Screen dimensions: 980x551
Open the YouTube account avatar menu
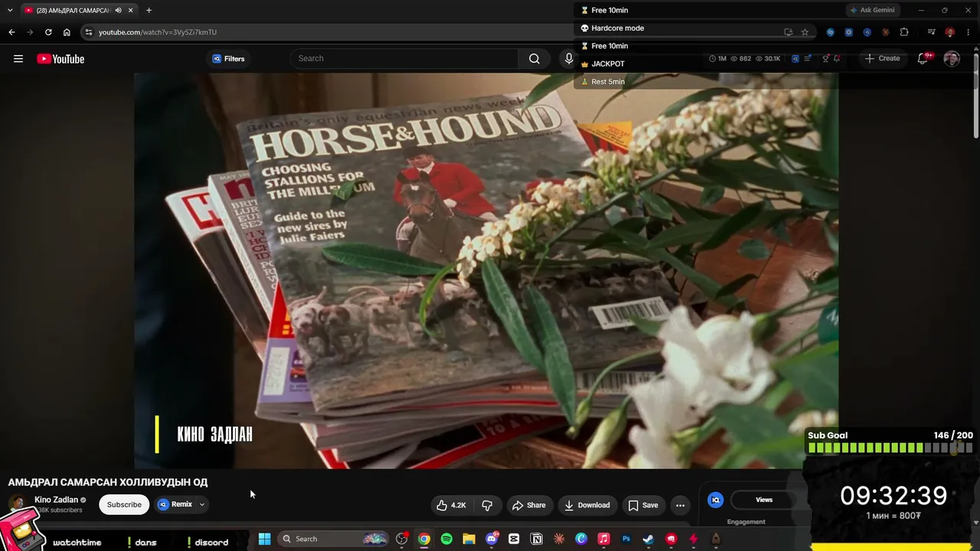952,59
